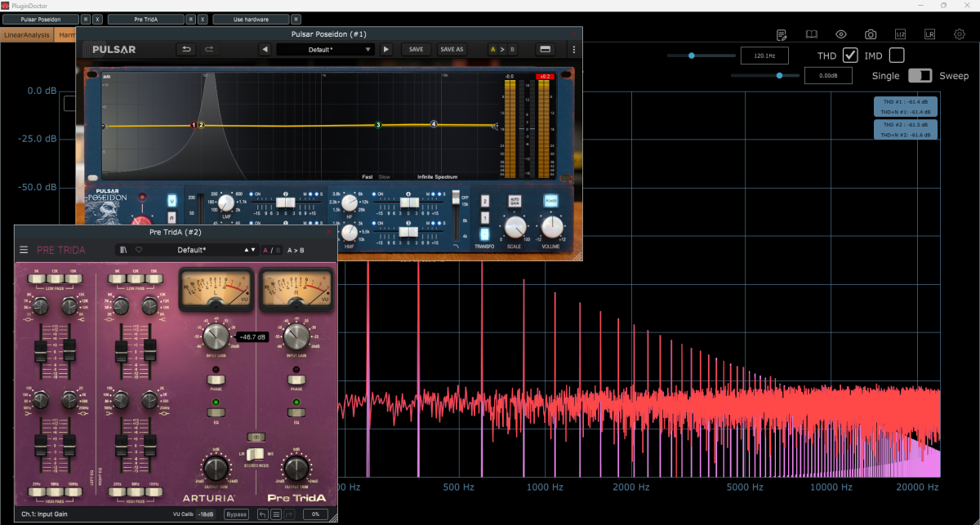Toggle the THD checkbox
Image resolution: width=980 pixels, height=525 pixels.
coord(850,56)
